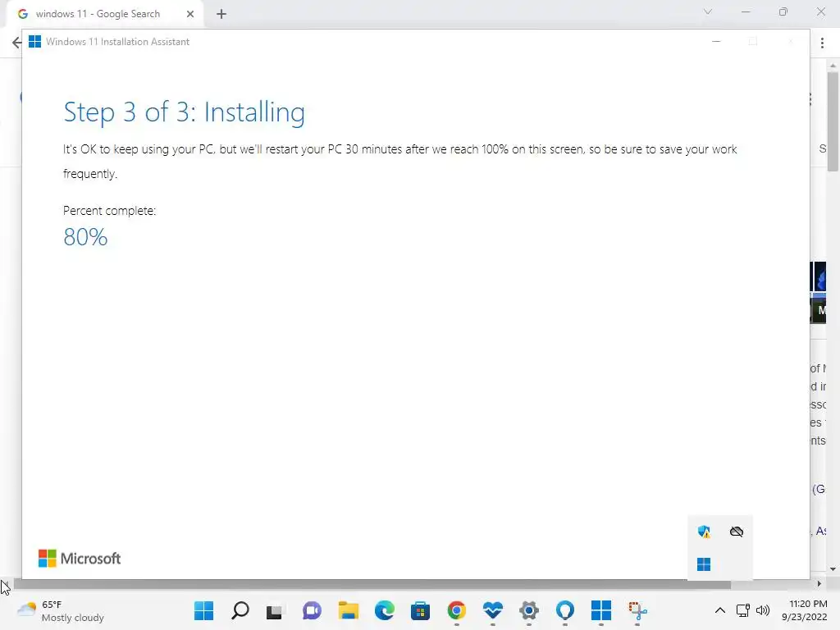The height and width of the screenshot is (630, 840).
Task: Open the Windows Start menu
Action: [203, 610]
